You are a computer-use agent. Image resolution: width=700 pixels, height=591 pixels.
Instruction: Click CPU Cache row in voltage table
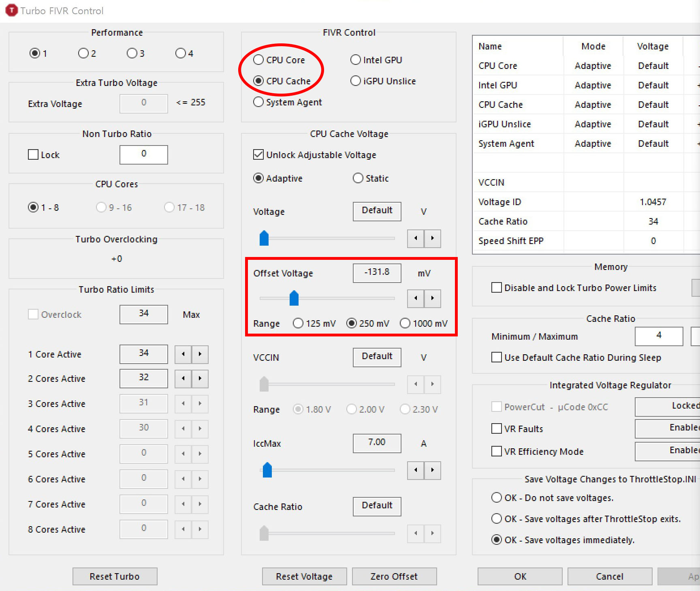coord(586,105)
